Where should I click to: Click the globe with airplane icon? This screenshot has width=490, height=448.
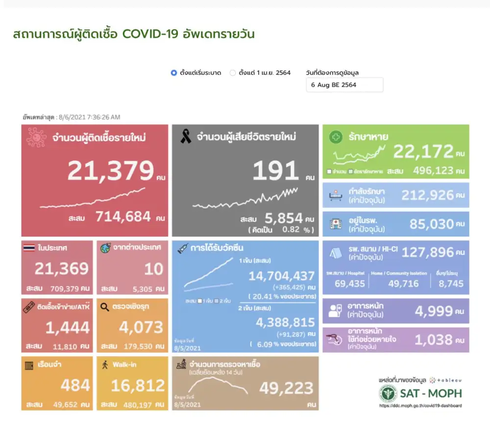point(105,248)
